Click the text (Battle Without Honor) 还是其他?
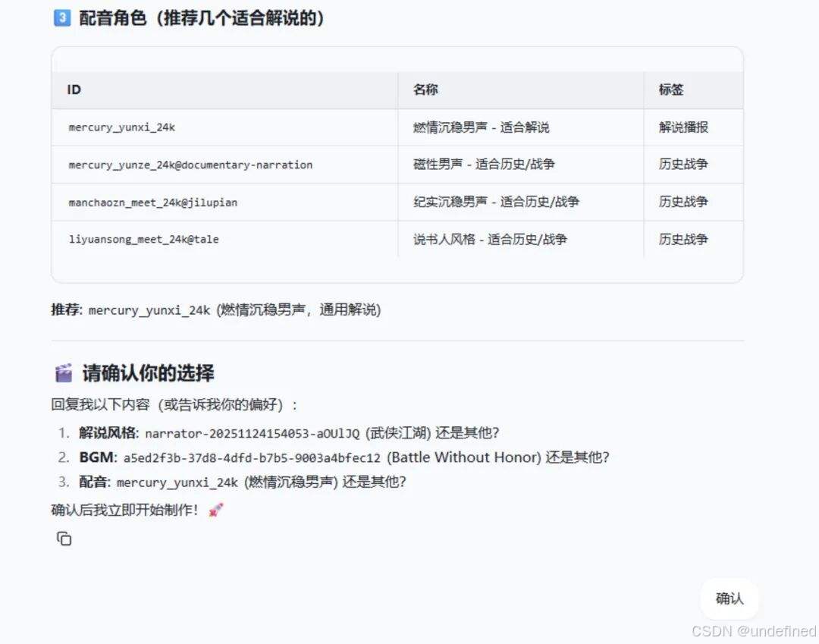The image size is (819, 644). pyautogui.click(x=497, y=457)
